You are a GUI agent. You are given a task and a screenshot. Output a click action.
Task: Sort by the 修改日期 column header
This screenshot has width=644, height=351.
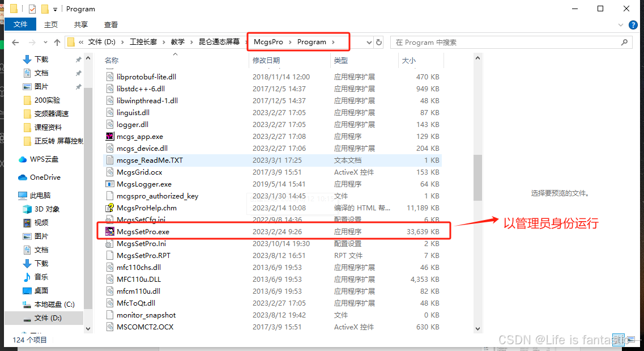pyautogui.click(x=266, y=61)
